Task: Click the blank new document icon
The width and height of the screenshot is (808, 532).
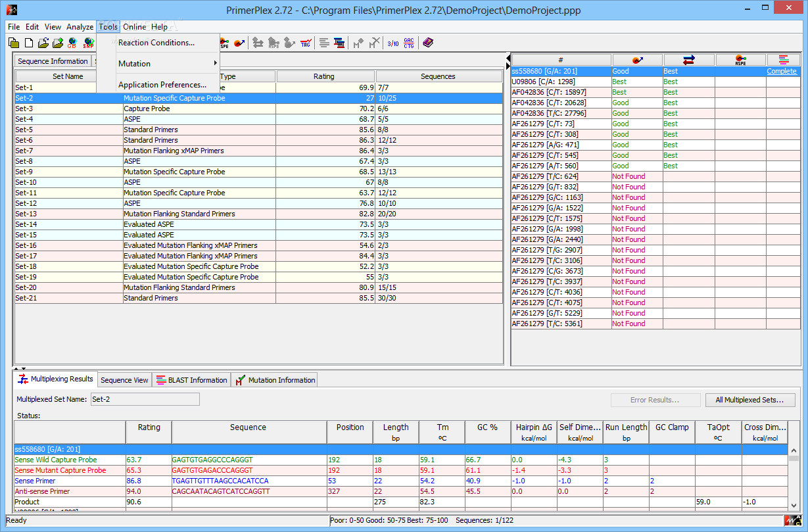Action: click(x=29, y=43)
